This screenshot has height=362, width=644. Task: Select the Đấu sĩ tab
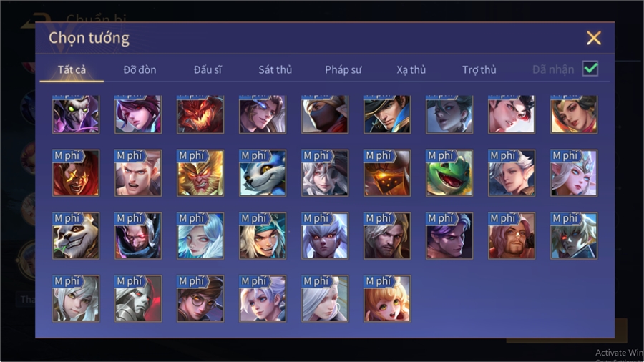(208, 70)
